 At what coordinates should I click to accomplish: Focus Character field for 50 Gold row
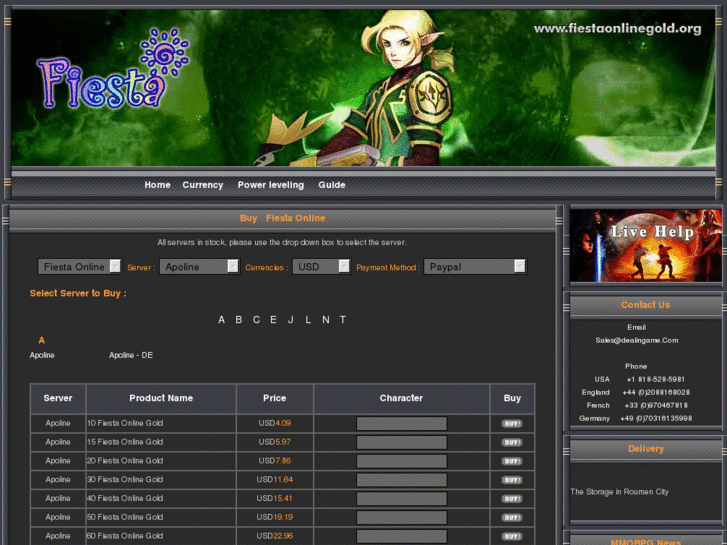point(402,518)
